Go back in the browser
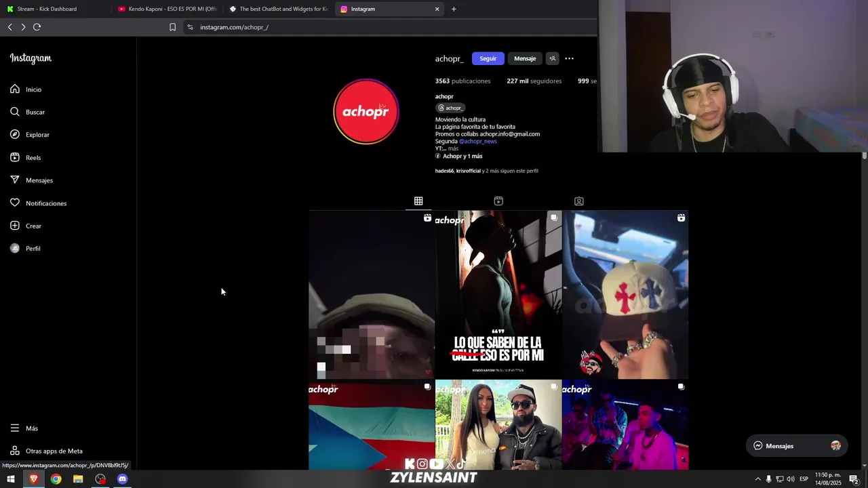 pyautogui.click(x=9, y=27)
